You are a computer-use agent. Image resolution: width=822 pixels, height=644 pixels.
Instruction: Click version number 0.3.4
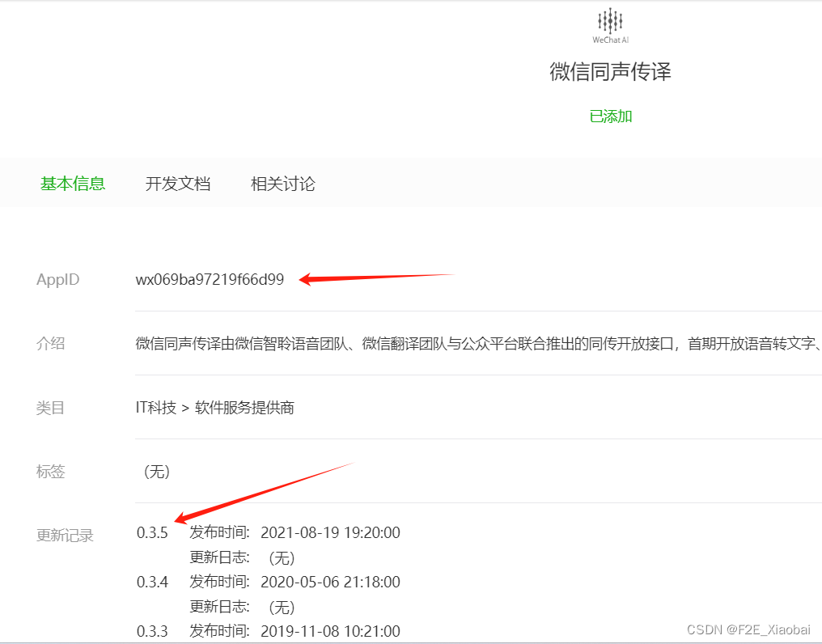pyautogui.click(x=152, y=583)
